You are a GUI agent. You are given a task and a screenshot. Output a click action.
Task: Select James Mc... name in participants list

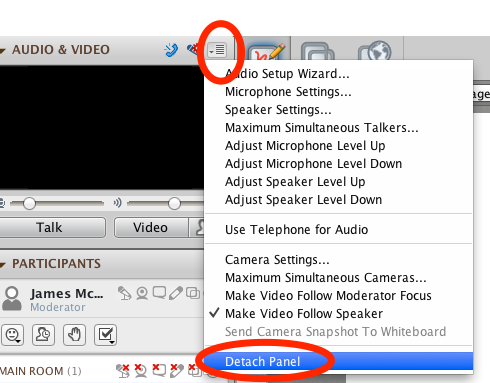tap(67, 294)
